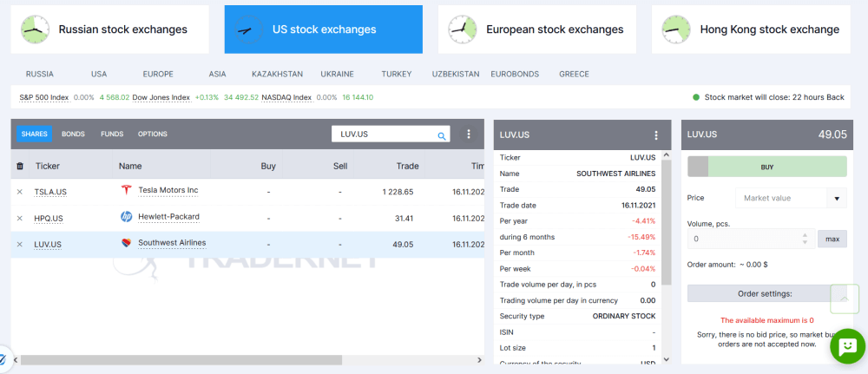Click the Hewlett-Packard hp logo icon
Viewport: 868px width, 374px height.
[126, 216]
